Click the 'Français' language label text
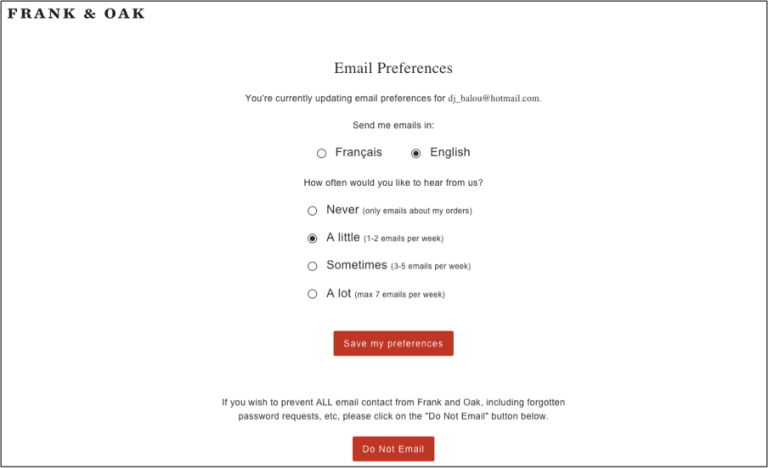The width and height of the screenshot is (768, 468). (358, 153)
